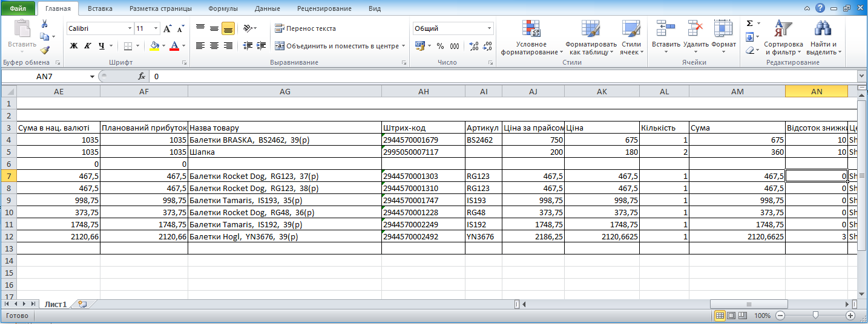Switch to the Формулы tab

point(223,8)
